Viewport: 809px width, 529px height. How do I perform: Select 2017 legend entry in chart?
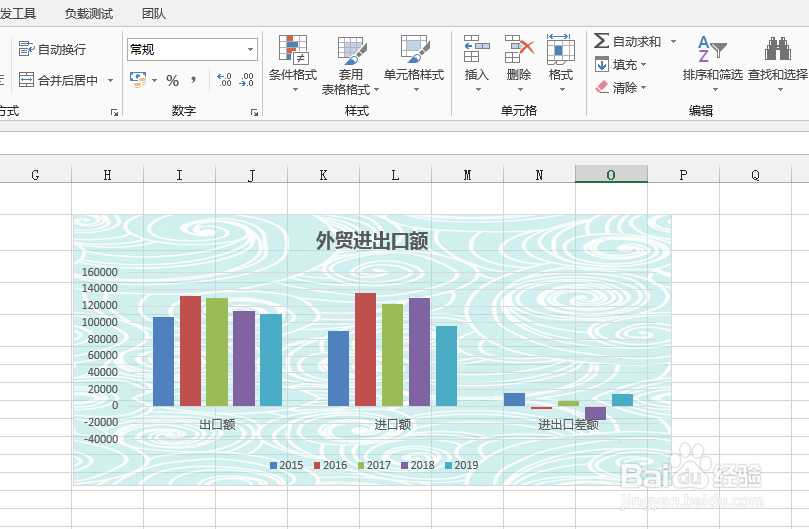374,465
